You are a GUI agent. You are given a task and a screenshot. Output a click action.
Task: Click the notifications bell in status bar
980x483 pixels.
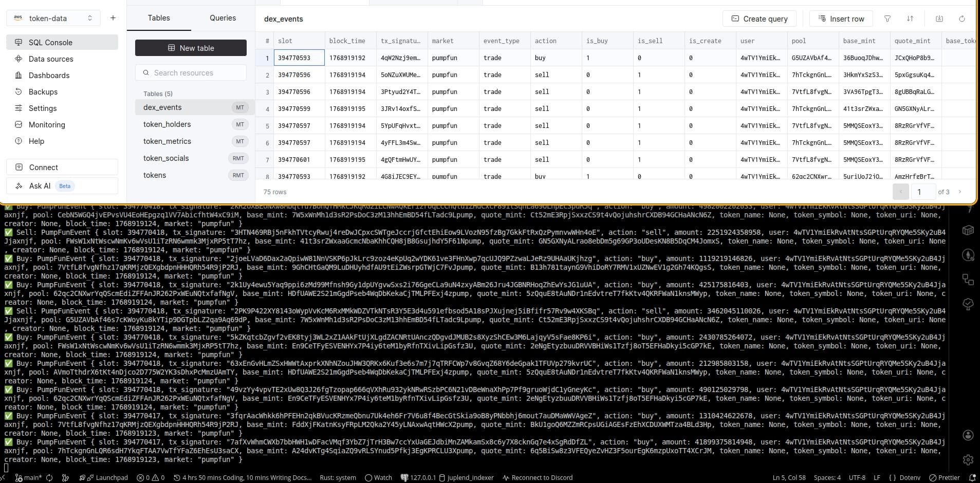click(972, 477)
